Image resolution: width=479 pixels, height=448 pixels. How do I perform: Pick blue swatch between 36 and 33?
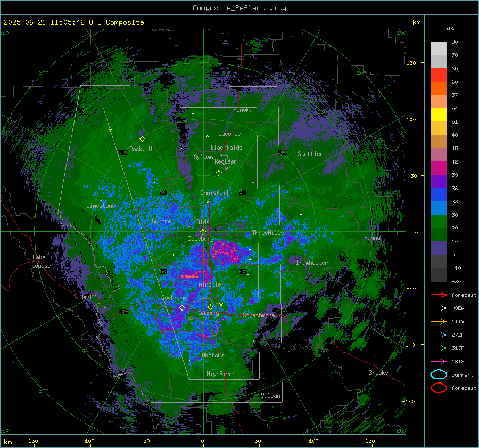439,195
